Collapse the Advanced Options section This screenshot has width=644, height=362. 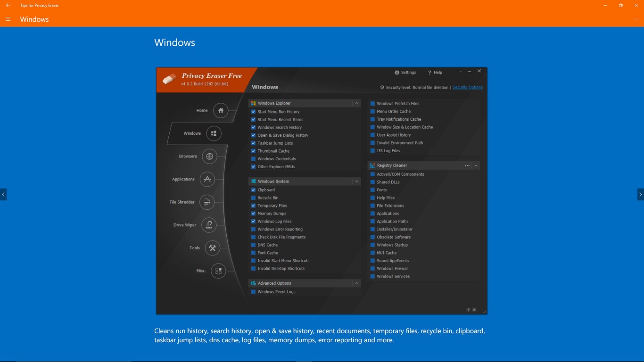tap(357, 283)
